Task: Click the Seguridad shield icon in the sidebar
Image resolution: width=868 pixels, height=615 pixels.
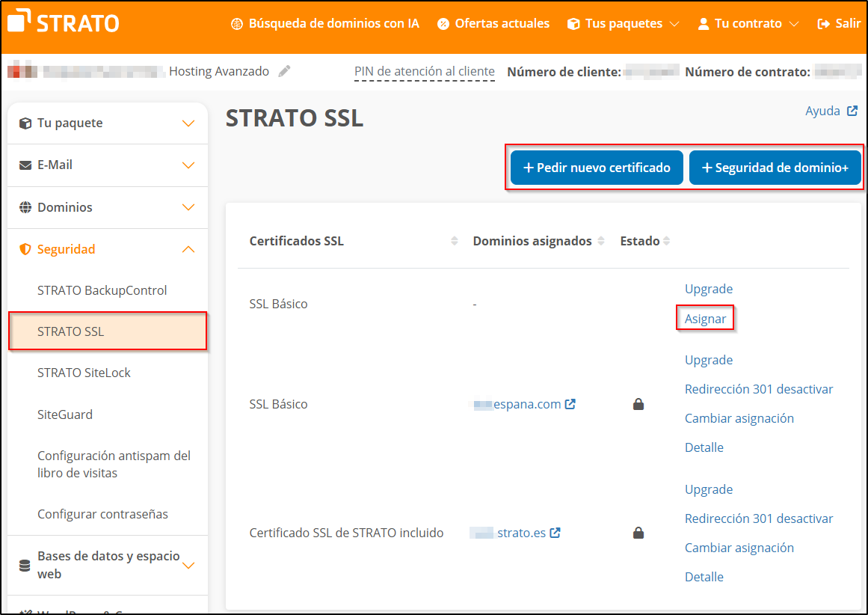Action: pos(23,248)
